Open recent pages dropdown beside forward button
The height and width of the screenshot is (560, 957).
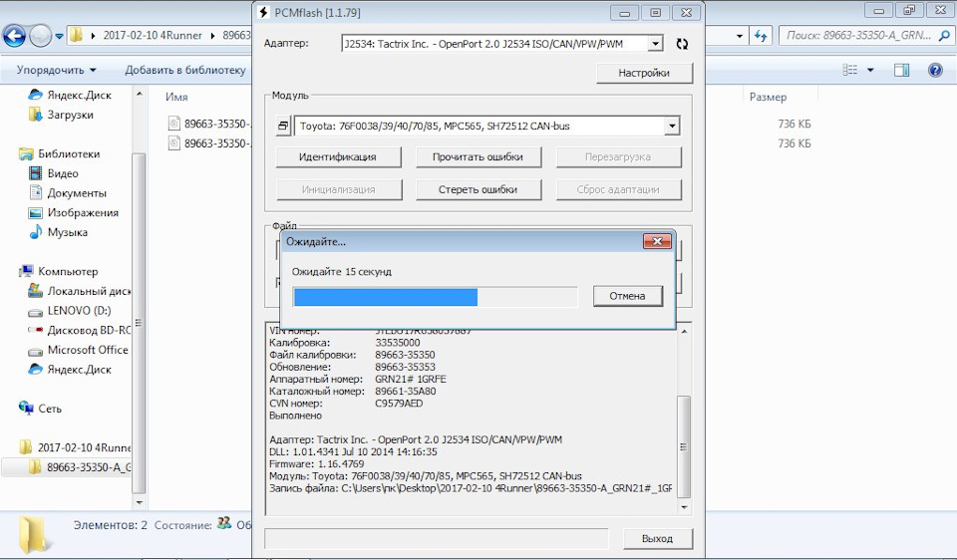pos(59,36)
